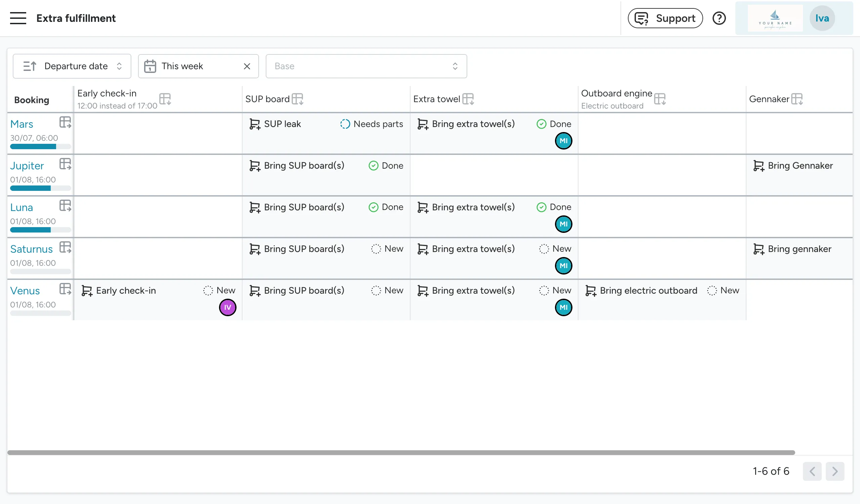Click the table icon beside Extra towel header

click(468, 99)
